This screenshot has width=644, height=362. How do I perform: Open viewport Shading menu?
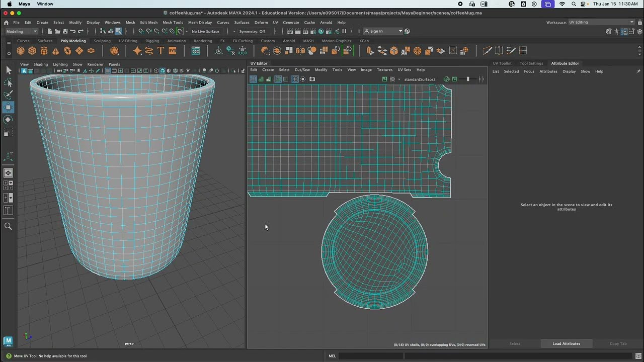41,64
